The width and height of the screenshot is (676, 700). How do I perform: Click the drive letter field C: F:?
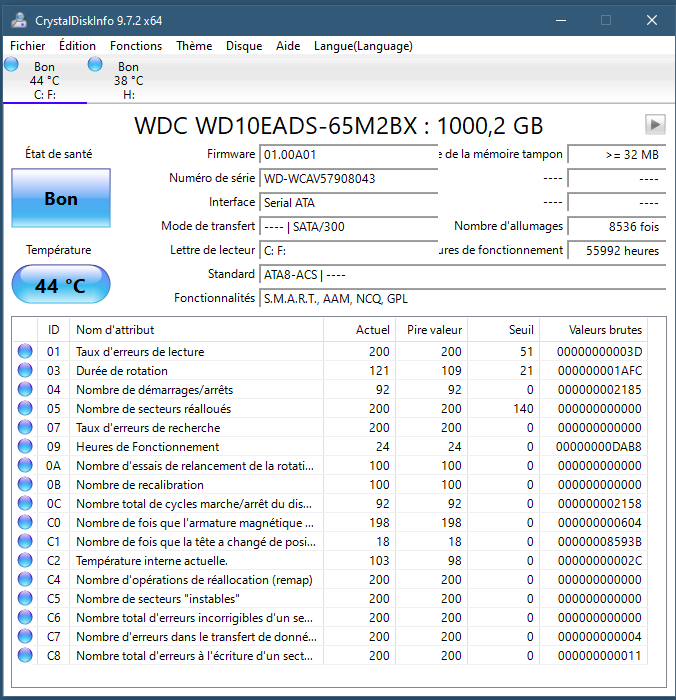[x=348, y=251]
